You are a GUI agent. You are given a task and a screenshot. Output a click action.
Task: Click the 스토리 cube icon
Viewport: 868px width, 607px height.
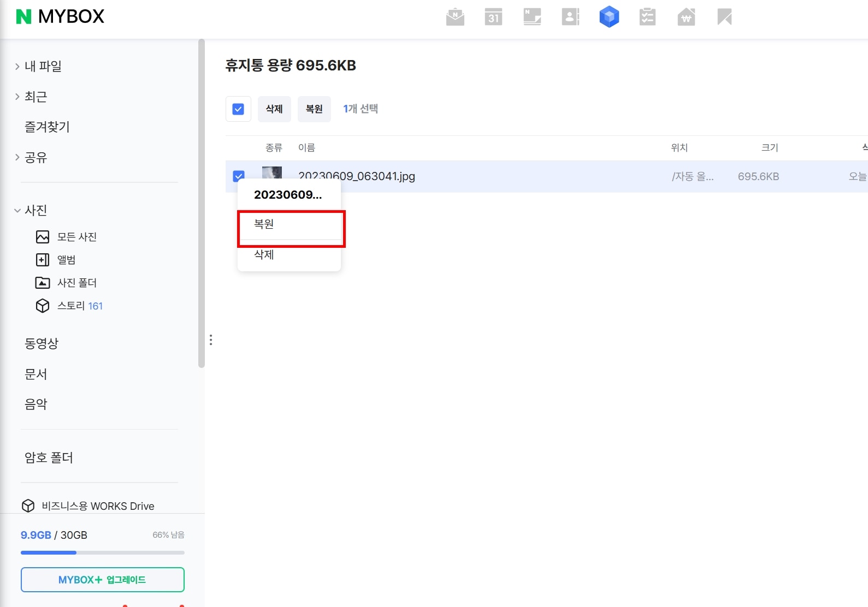[43, 306]
